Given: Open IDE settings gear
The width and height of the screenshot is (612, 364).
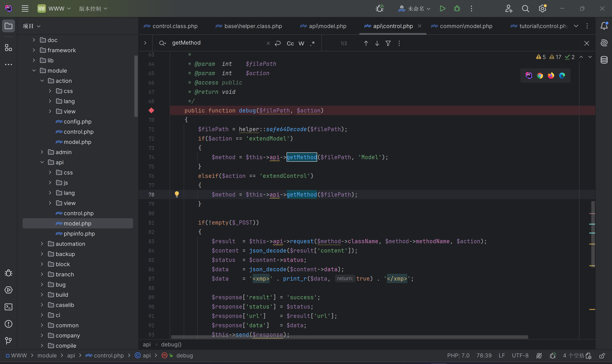Looking at the screenshot, I should click(x=542, y=8).
